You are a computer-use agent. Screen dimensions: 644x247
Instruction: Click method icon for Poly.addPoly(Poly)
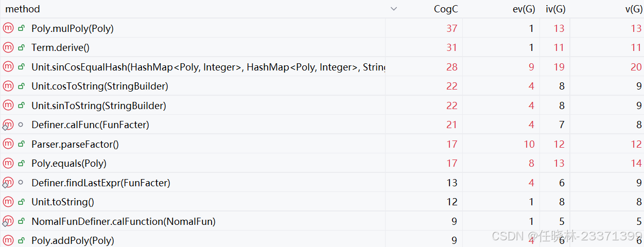point(8,240)
